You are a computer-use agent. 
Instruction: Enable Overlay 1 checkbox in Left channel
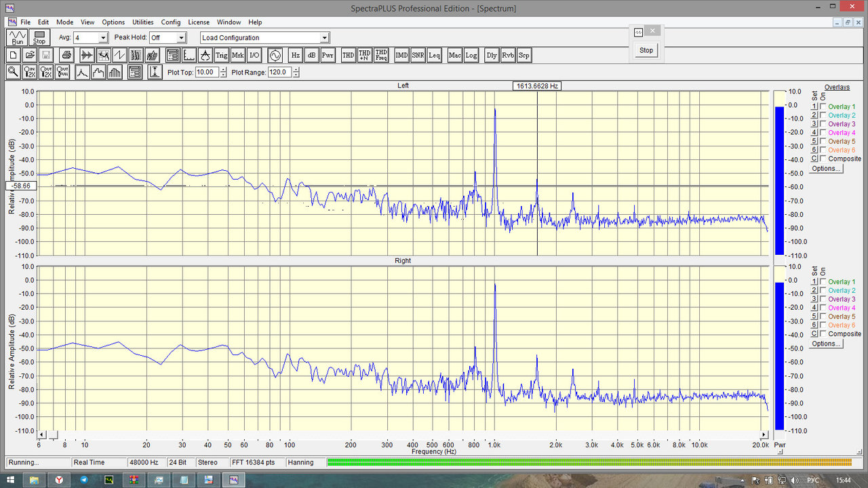click(x=823, y=106)
